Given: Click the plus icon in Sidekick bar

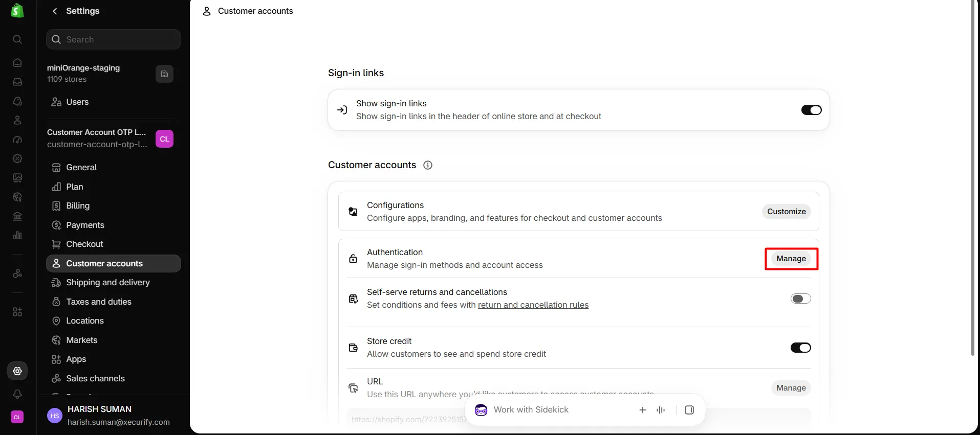Looking at the screenshot, I should coord(643,410).
